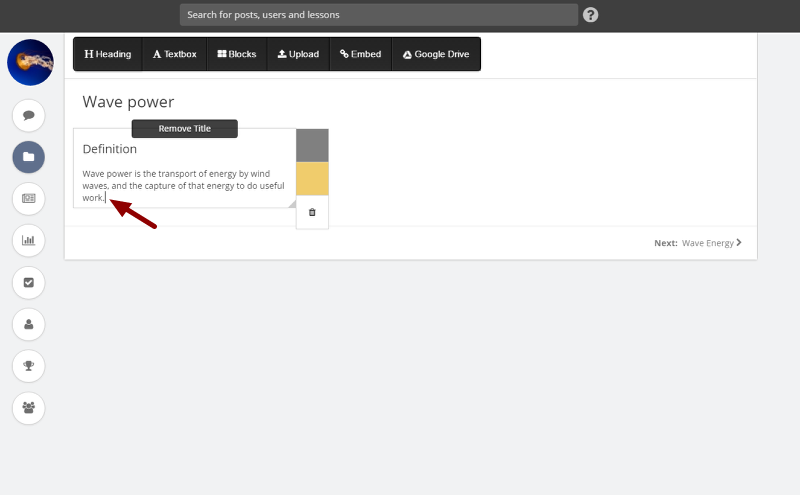Viewport: 800px width, 495px height.
Task: Click the Wave power lesson title
Action: coord(128,102)
